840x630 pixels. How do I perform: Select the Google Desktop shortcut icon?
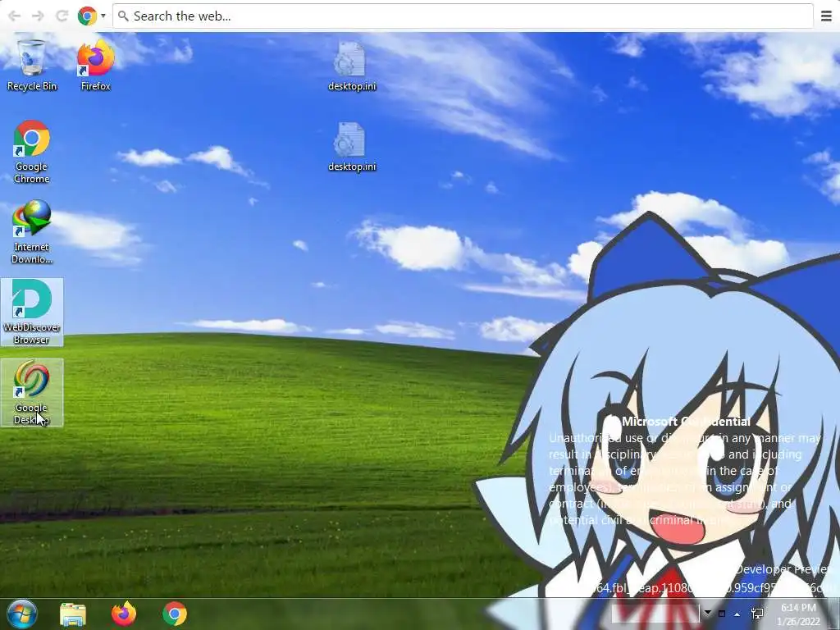coord(32,392)
